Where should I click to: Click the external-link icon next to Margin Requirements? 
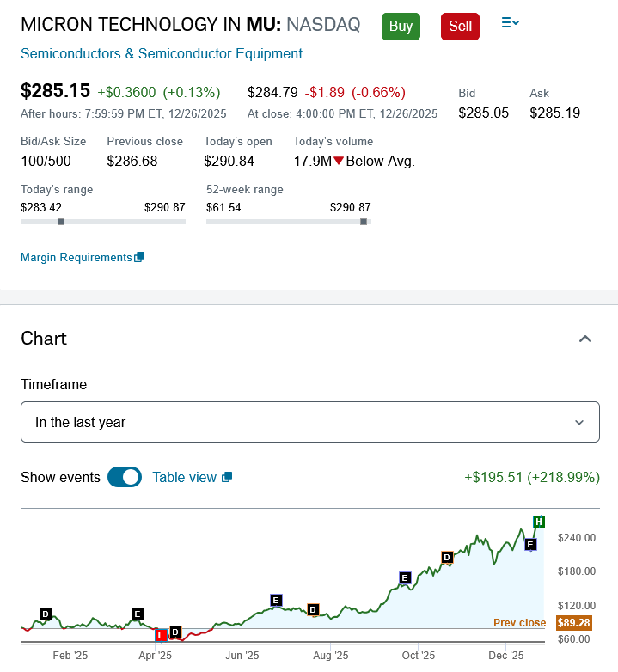(139, 257)
